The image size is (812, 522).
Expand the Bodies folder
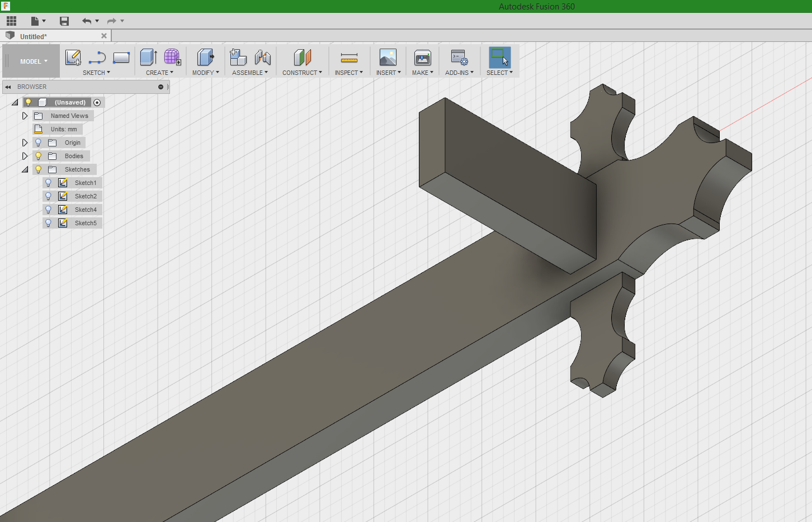[x=25, y=156]
